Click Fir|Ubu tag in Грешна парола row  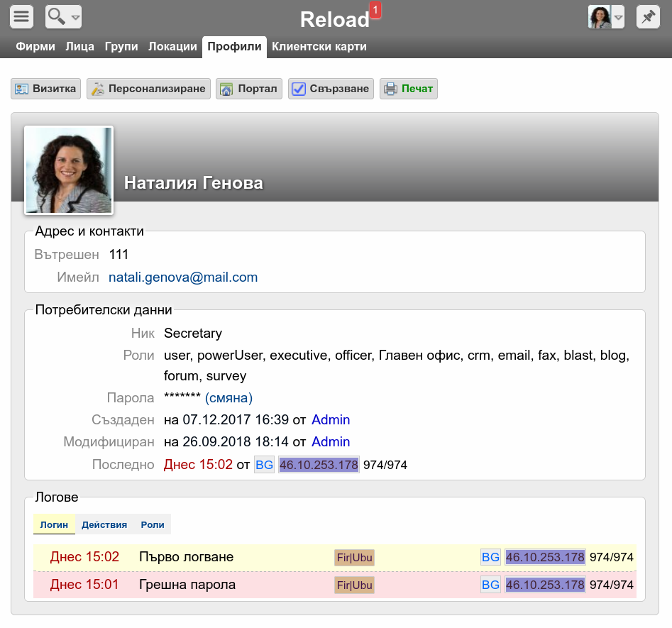(x=354, y=585)
